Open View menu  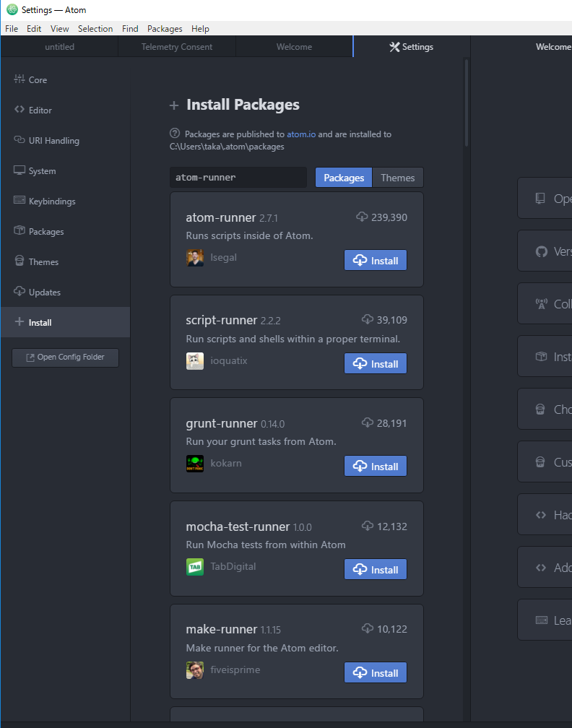(59, 29)
